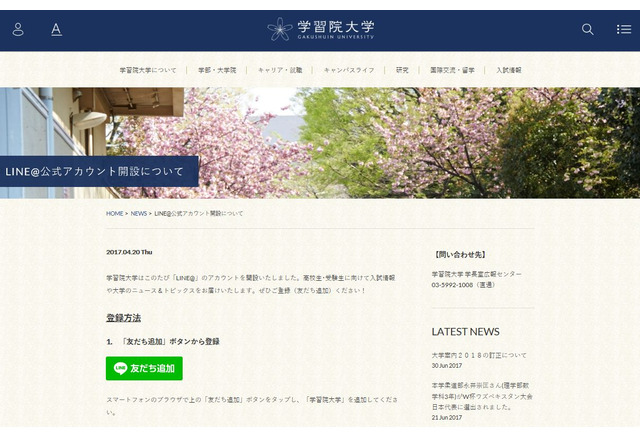Screen dimensions: 640x437
Task: Click the 21 Jun 2017 news date
Action: tap(447, 417)
